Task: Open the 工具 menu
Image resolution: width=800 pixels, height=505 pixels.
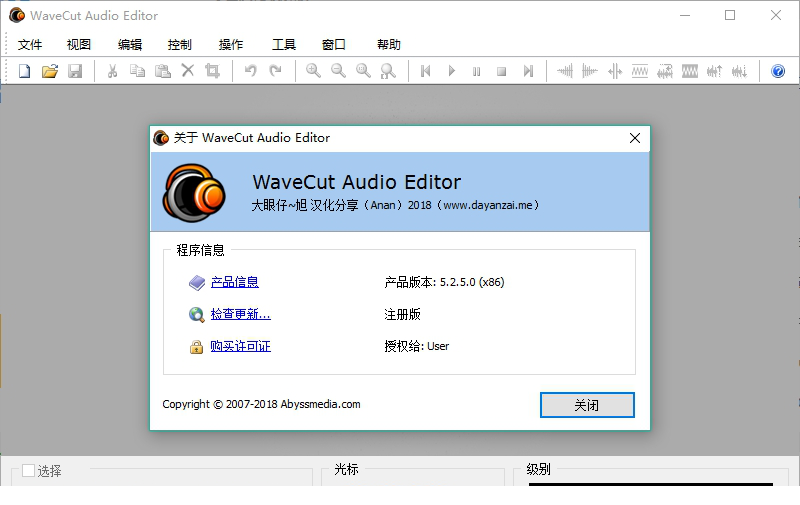Action: pyautogui.click(x=284, y=45)
